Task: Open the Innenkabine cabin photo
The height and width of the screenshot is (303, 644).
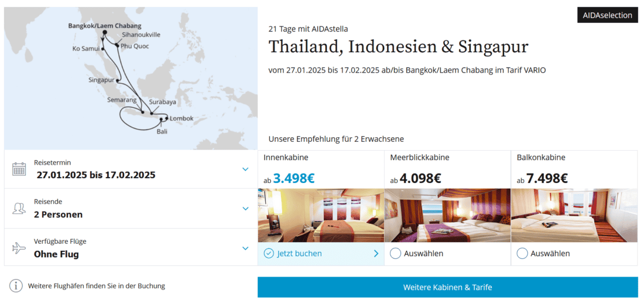Action: tap(321, 215)
